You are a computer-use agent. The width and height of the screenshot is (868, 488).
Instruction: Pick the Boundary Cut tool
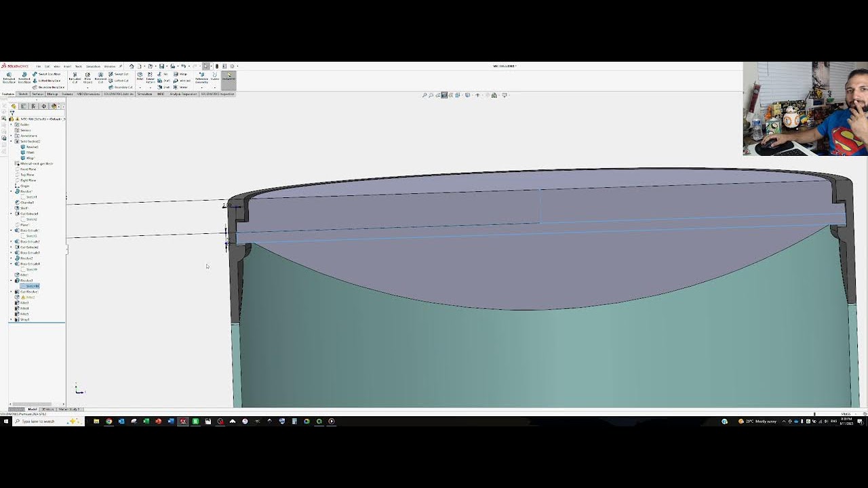120,87
